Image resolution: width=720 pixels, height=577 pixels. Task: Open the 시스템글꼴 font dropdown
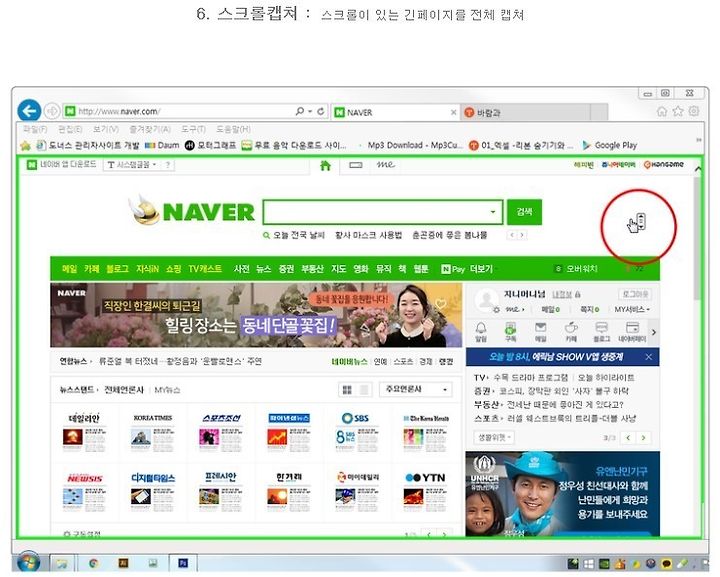tap(132, 164)
